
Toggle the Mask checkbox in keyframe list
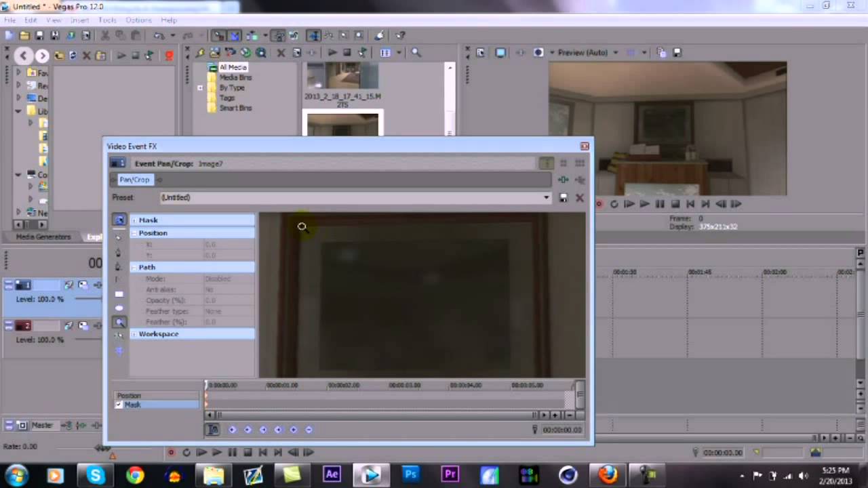pos(119,405)
